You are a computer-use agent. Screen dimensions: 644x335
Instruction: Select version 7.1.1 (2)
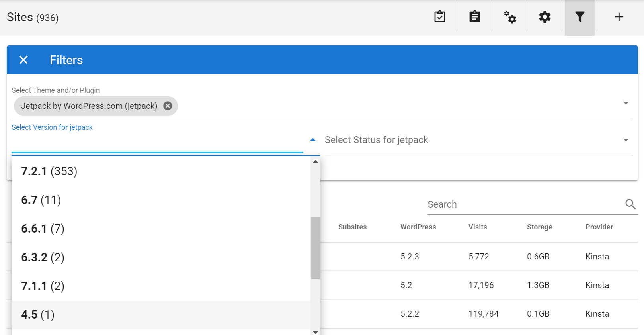(x=161, y=286)
